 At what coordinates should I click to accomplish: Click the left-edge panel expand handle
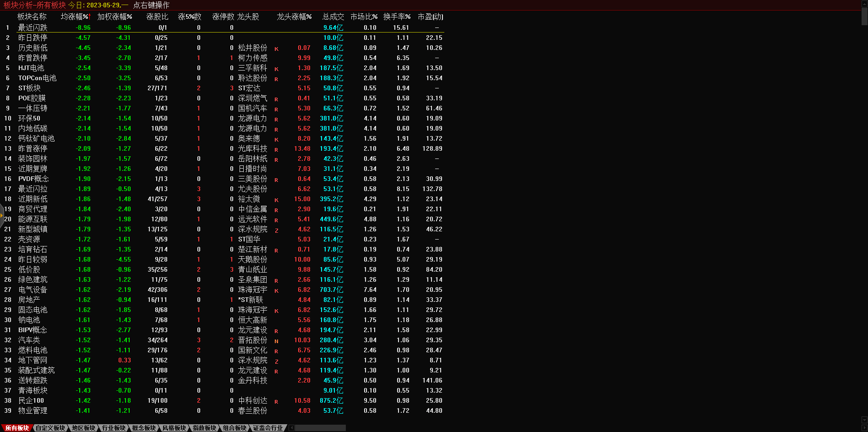[2, 215]
